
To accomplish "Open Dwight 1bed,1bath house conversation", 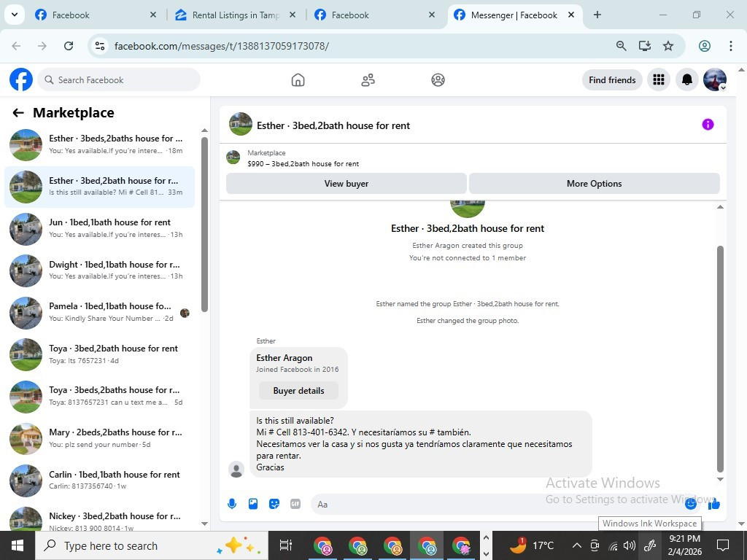I will point(99,271).
